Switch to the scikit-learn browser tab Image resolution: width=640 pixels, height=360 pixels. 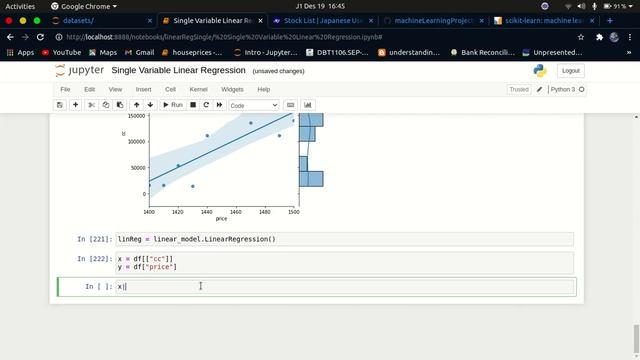pos(544,20)
